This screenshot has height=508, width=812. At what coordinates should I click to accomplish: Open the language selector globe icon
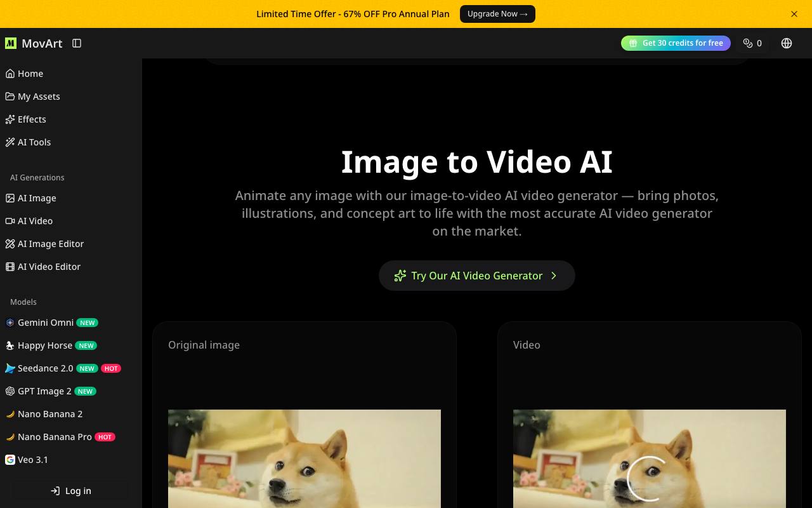[787, 43]
